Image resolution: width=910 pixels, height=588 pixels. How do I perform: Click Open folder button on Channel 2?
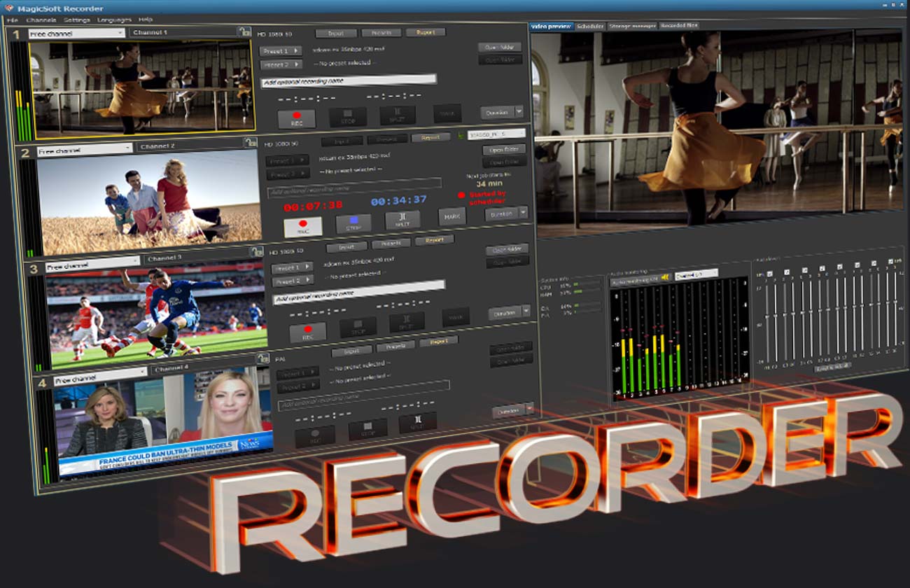pos(503,150)
